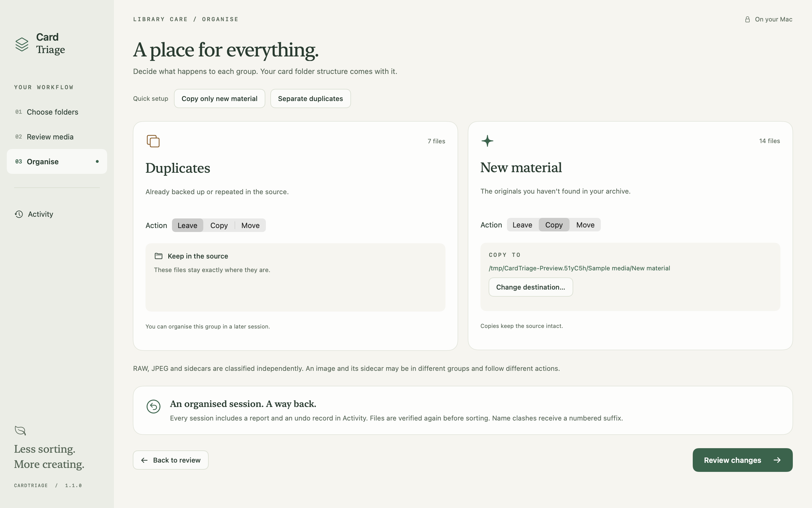Image resolution: width=812 pixels, height=508 pixels.
Task: Go to step 02 Review media
Action: click(57, 137)
